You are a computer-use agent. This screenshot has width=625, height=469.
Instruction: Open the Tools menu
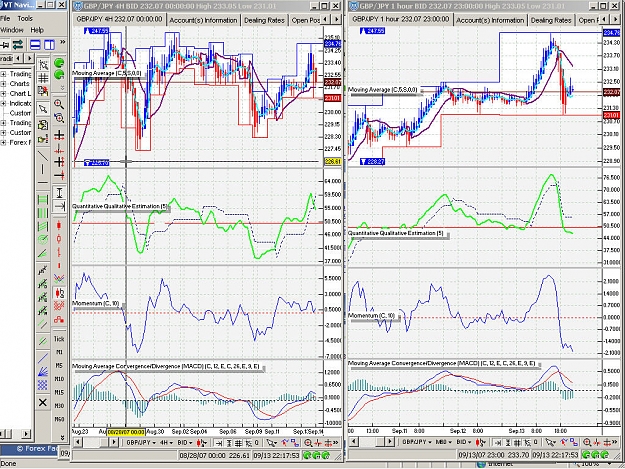point(25,18)
